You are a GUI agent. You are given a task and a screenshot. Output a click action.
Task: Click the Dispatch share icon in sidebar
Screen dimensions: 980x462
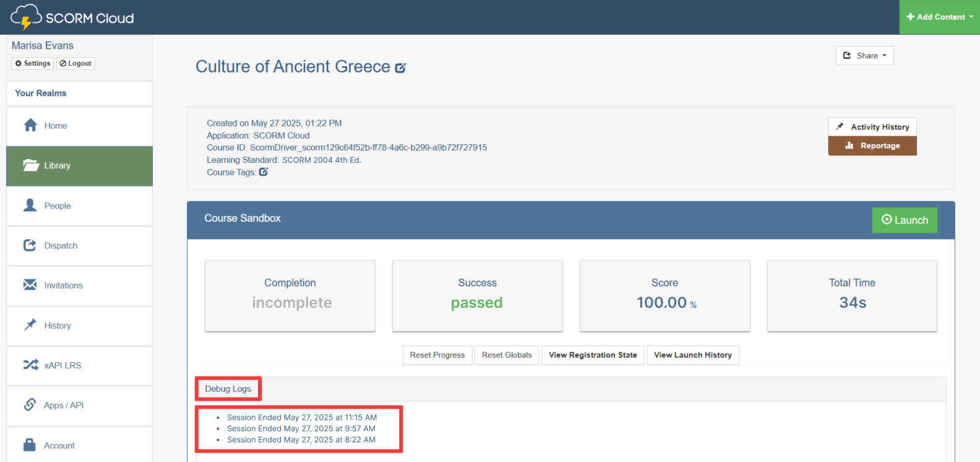(x=30, y=245)
